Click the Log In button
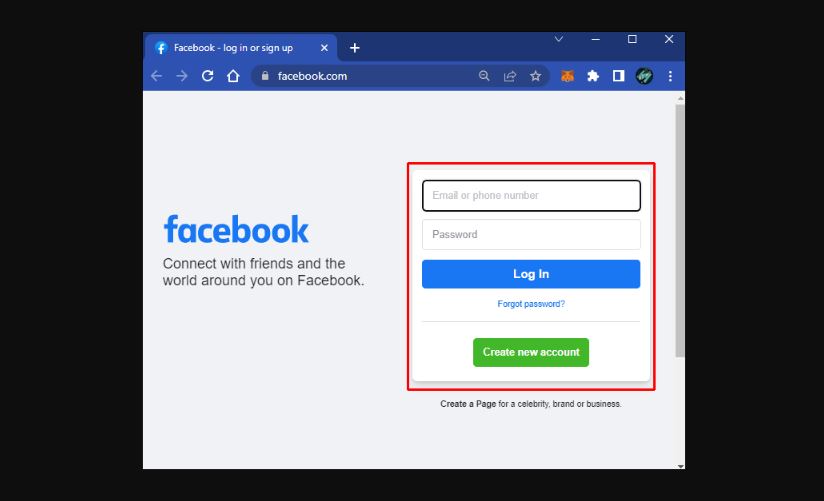This screenshot has height=501, width=824. (x=531, y=274)
